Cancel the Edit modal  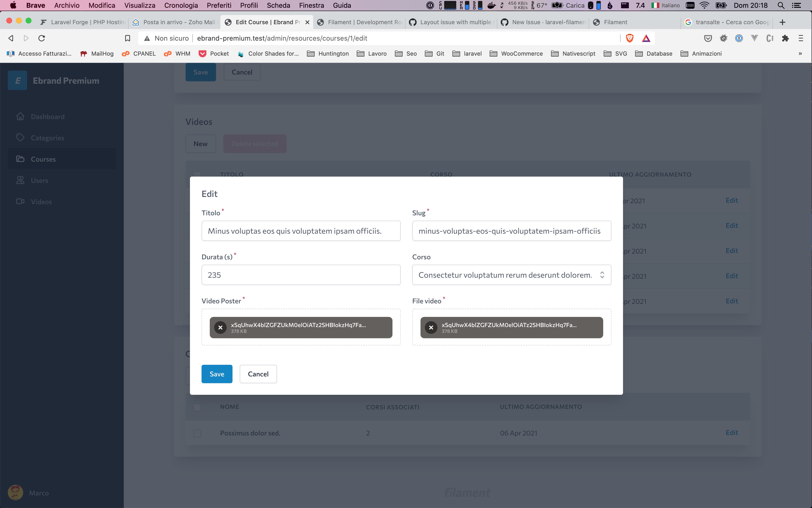258,374
